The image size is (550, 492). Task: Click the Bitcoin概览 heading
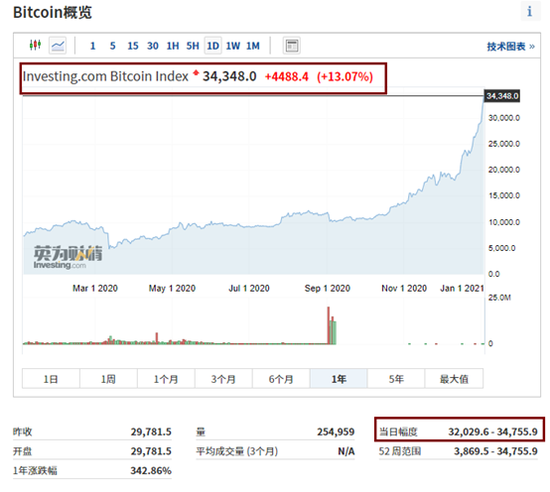pos(52,12)
